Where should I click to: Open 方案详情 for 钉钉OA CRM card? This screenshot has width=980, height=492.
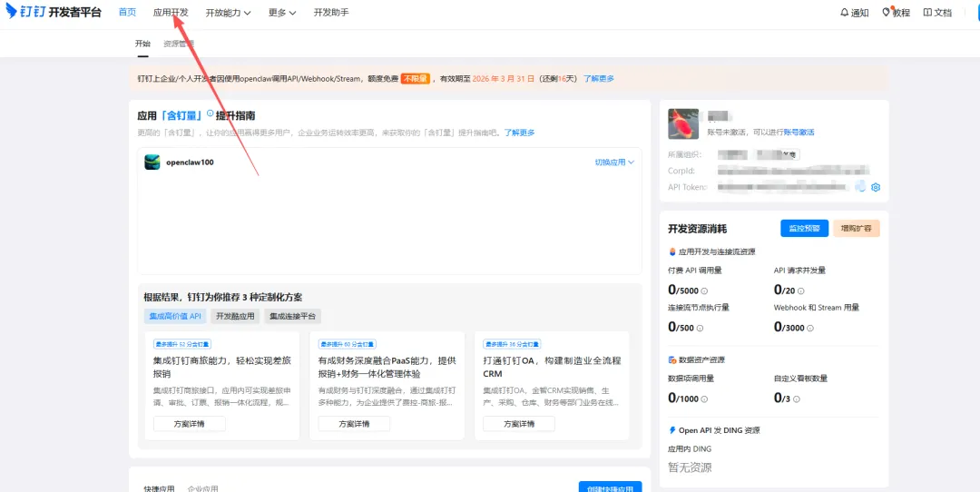point(519,424)
